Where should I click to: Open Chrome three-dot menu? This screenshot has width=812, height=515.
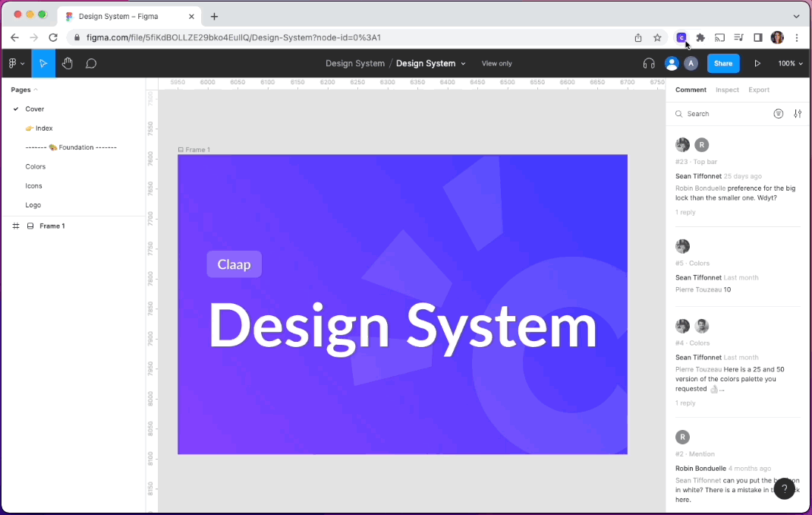797,37
